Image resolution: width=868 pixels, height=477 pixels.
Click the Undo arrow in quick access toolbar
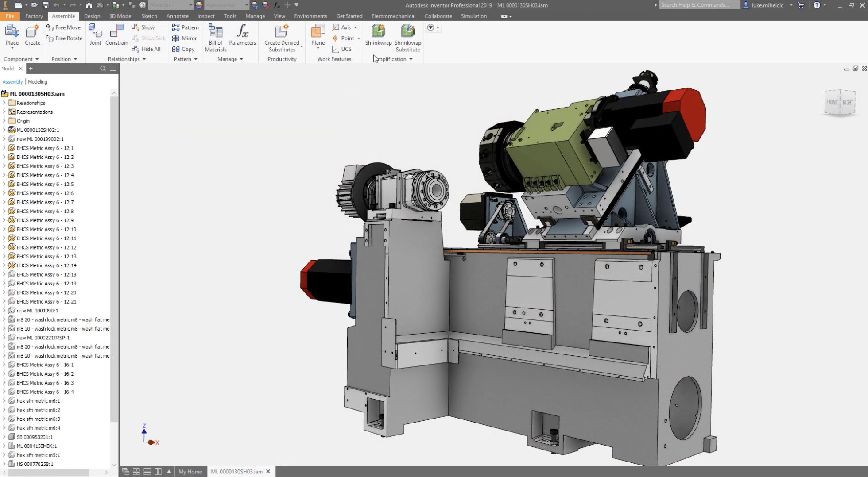[56, 5]
